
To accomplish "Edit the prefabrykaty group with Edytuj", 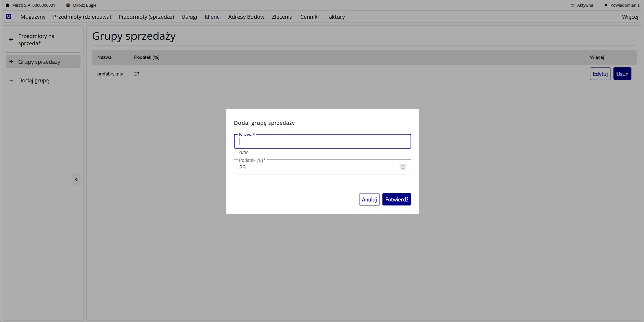I will click(600, 74).
